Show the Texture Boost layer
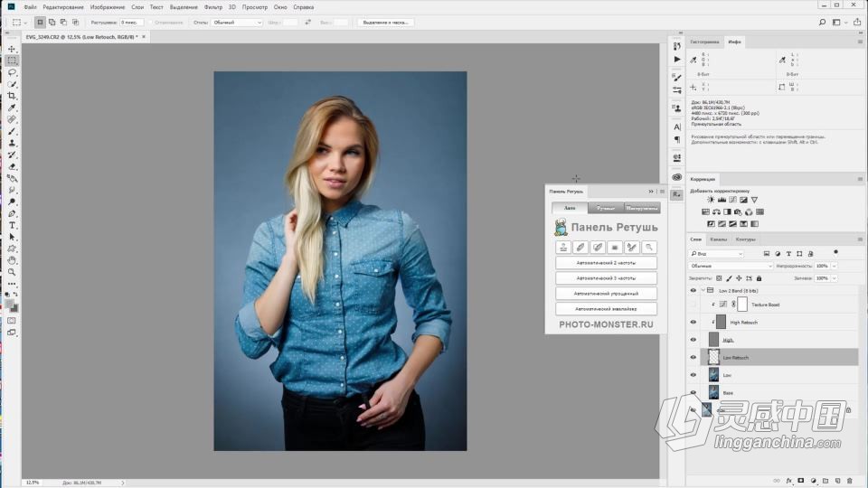The width and height of the screenshot is (868, 488). pyautogui.click(x=693, y=305)
